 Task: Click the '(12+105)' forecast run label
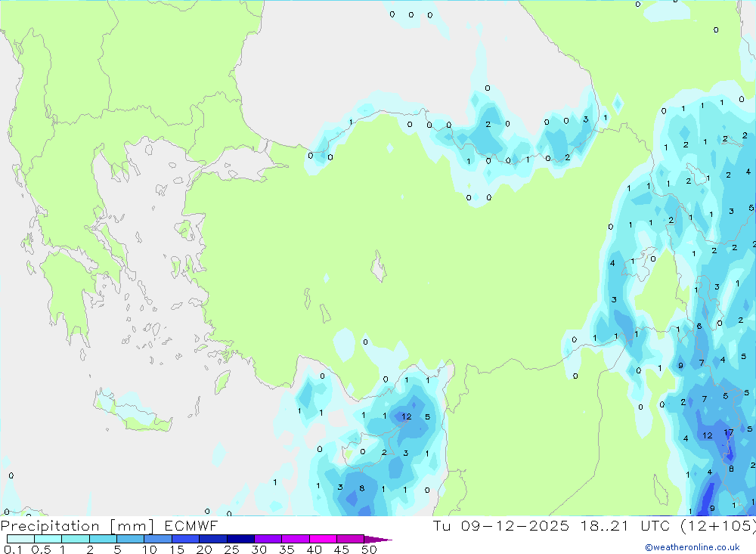tap(717, 526)
